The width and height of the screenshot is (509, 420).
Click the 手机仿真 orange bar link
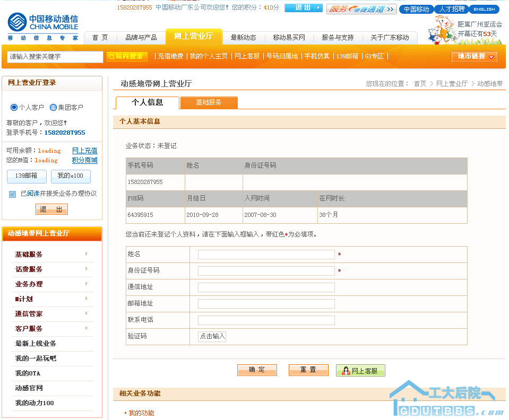coord(317,56)
